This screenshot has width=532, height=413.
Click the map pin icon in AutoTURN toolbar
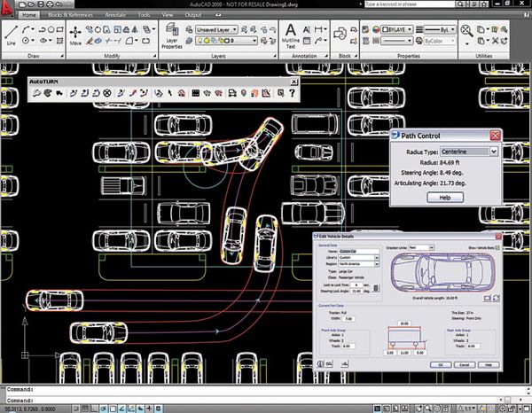(244, 92)
